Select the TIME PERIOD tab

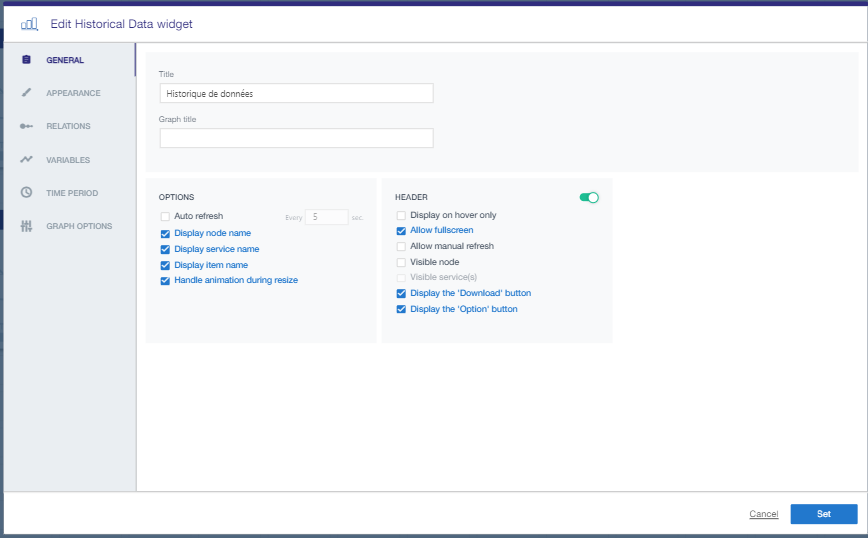(x=72, y=193)
